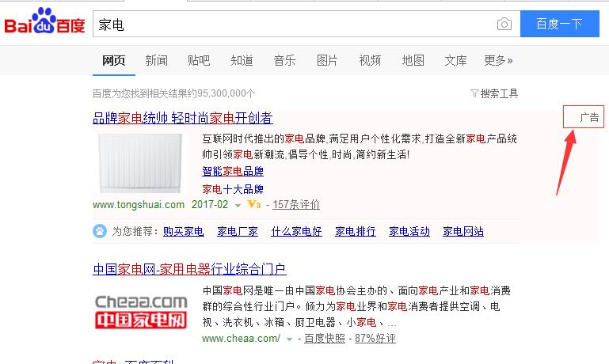Click recommended link 家电活动
This screenshot has width=609, height=364.
(409, 232)
